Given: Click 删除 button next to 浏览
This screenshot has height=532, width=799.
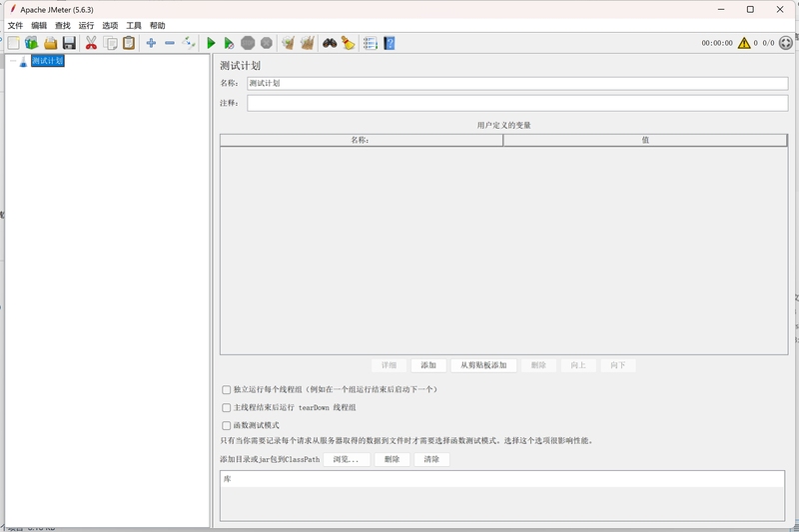Looking at the screenshot, I should point(392,459).
